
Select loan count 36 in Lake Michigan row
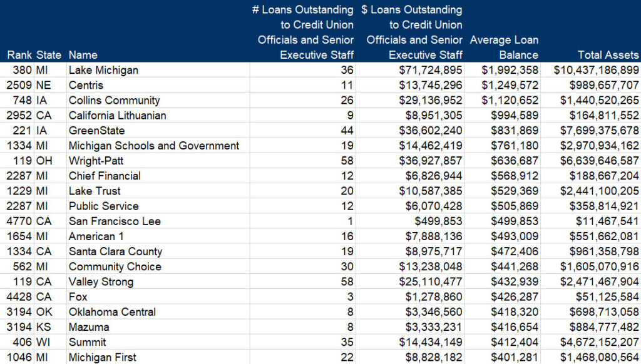(347, 70)
